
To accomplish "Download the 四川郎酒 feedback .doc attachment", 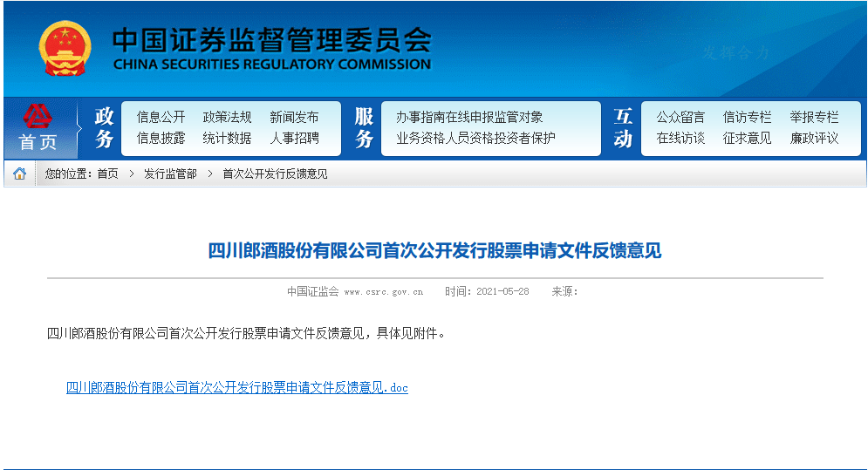I will point(237,387).
